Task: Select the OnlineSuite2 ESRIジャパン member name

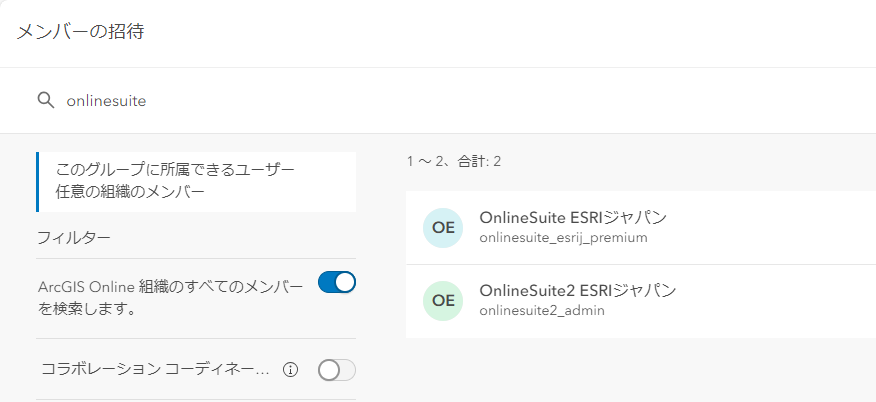Action: pos(578,291)
